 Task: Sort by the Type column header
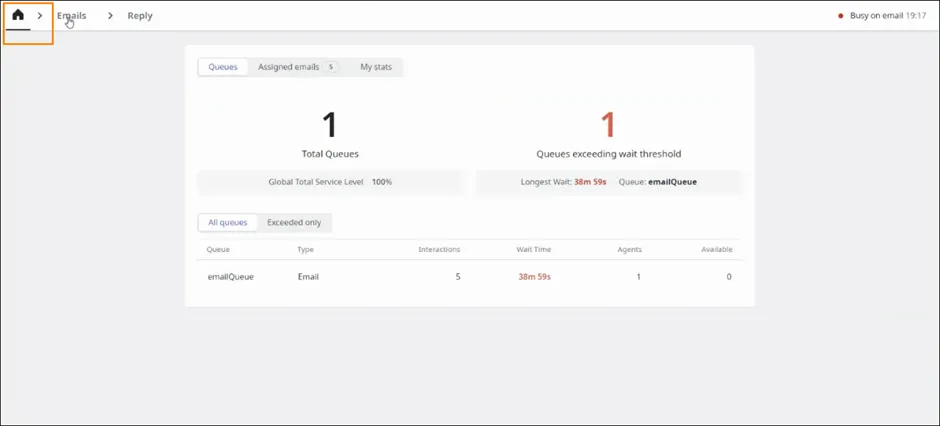click(306, 249)
